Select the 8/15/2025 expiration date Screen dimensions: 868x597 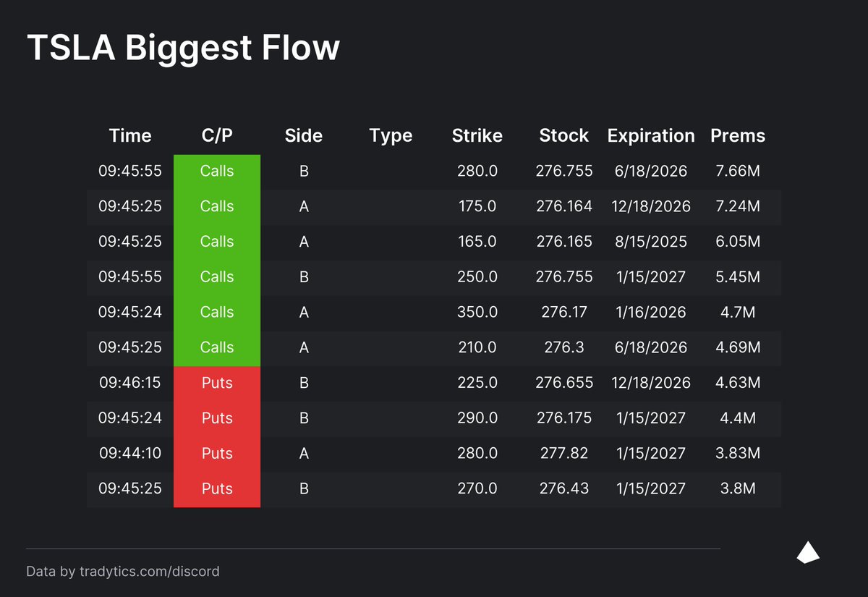click(x=651, y=242)
